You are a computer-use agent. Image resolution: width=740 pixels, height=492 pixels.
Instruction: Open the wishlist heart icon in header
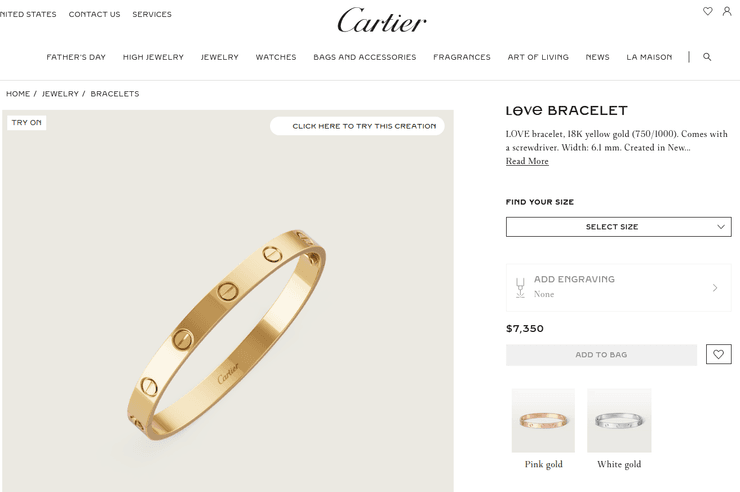pos(707,11)
